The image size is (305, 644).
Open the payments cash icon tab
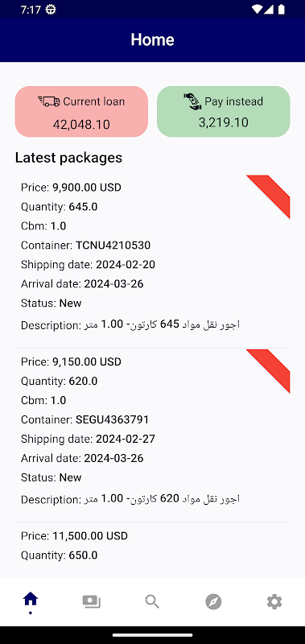pos(92,601)
